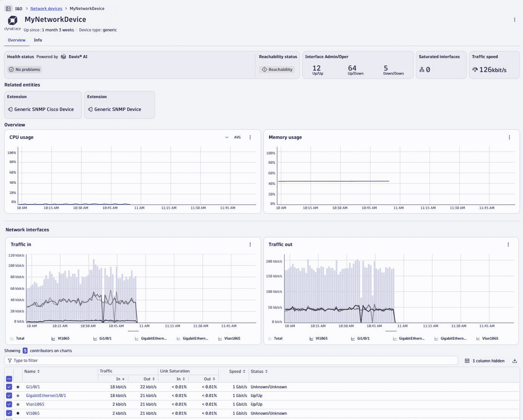Toggle the Vlan1065 legend entry in Traffic out
The image size is (523, 420).
click(x=488, y=339)
